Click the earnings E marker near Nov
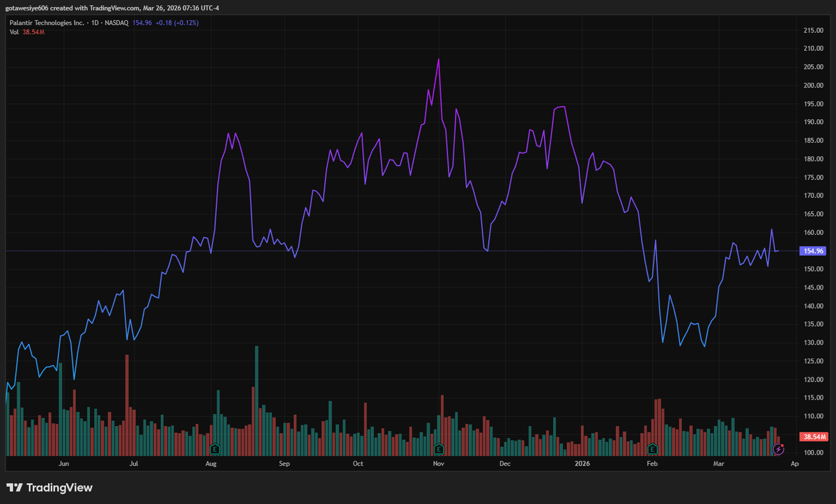 coord(439,448)
